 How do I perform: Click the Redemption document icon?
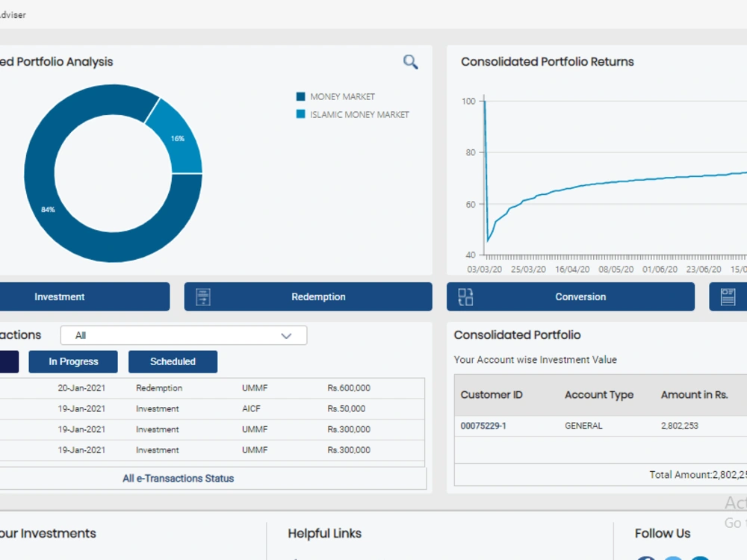203,296
